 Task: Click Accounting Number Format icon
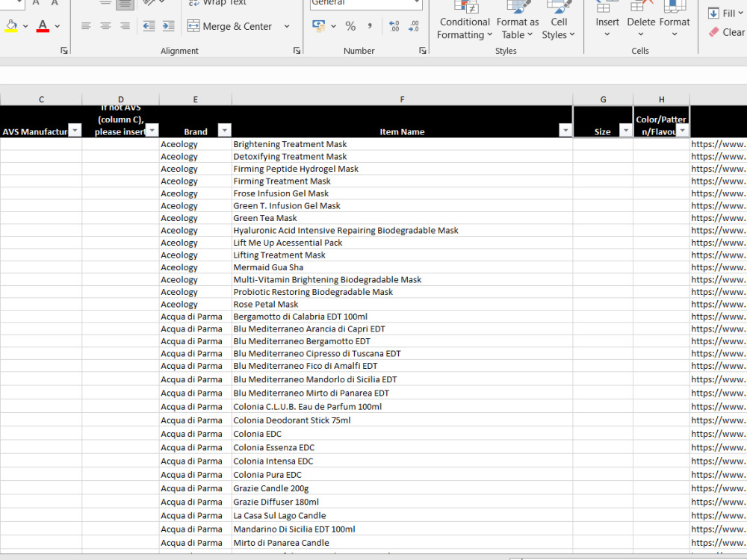click(x=318, y=25)
